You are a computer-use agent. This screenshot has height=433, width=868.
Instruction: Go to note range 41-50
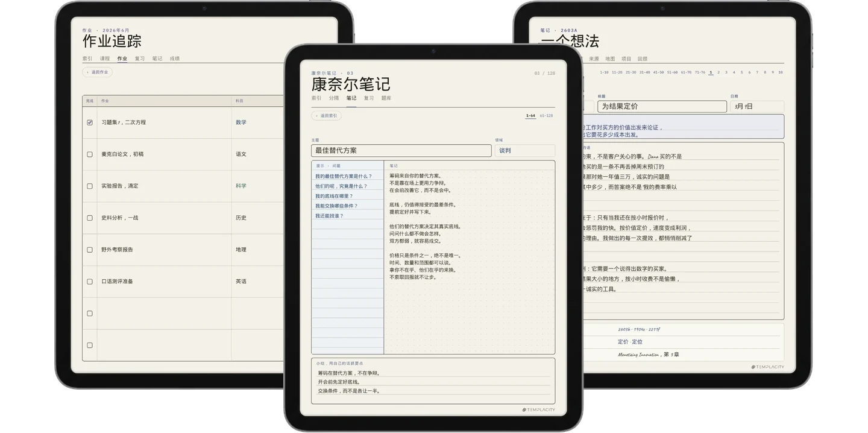(x=658, y=72)
